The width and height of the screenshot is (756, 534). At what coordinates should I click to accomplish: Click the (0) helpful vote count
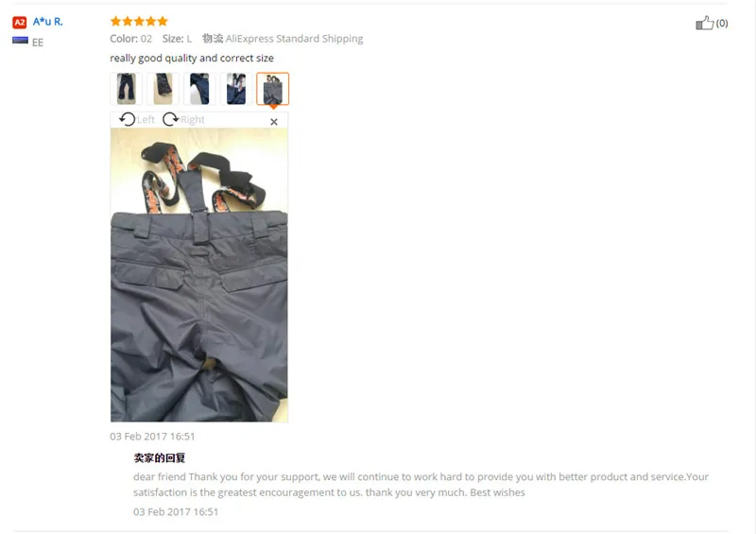[722, 23]
